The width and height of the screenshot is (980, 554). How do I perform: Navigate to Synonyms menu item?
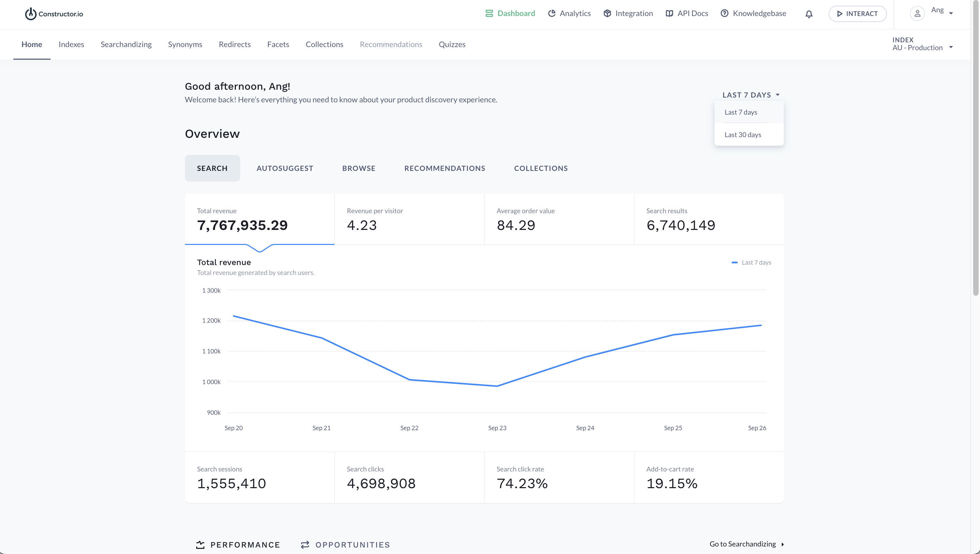tap(185, 44)
